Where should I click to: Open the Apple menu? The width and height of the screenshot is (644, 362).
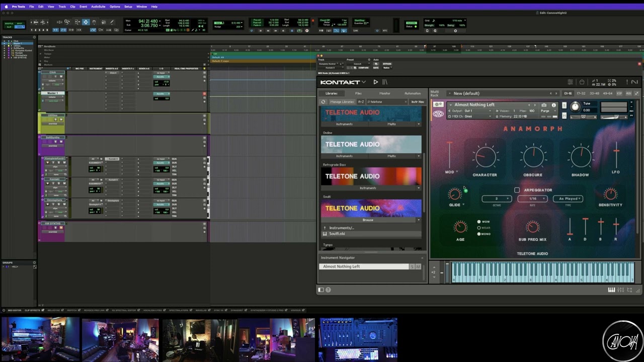[x=7, y=7]
